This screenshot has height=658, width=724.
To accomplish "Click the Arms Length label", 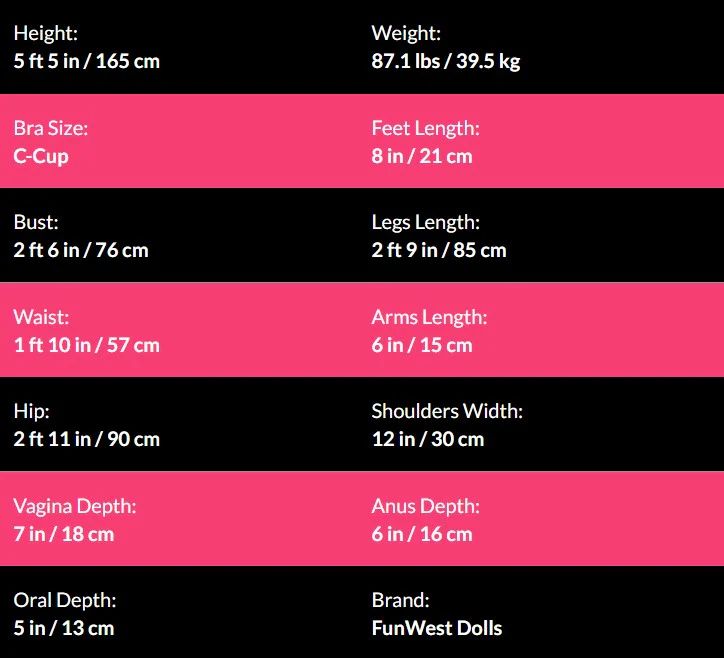I will [429, 317].
